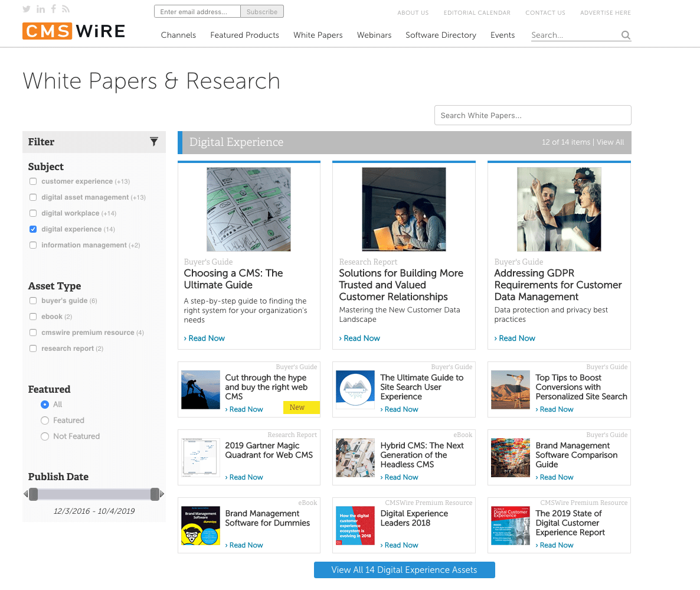Open the Digital Experience Leaders 2018 thumbnail
Viewport: 700px width, 590px height.
tap(355, 526)
